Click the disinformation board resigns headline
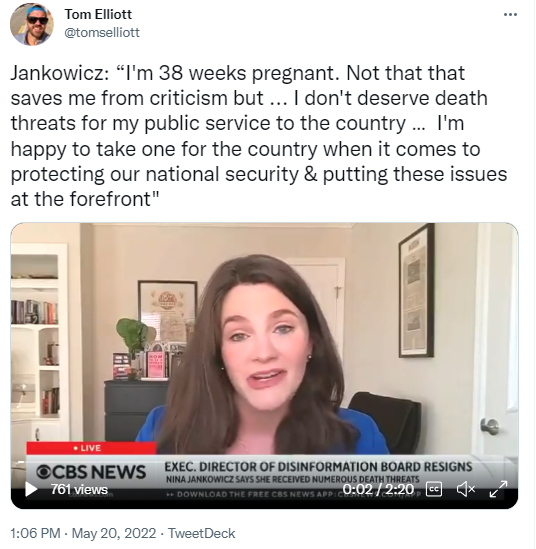Screen dimensions: 536x549 point(318,467)
